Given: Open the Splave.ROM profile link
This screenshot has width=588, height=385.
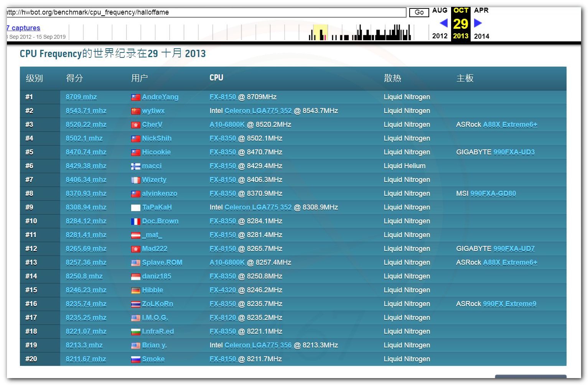Looking at the screenshot, I should click(x=162, y=262).
